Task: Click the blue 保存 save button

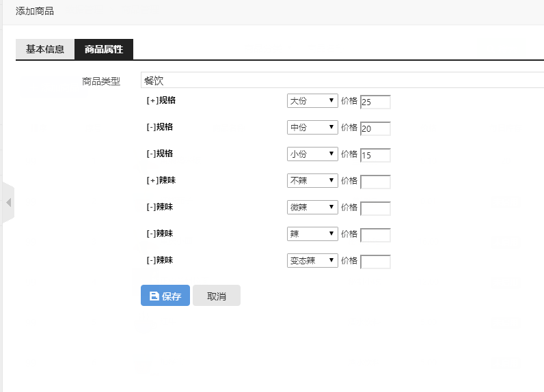Action: [x=165, y=296]
